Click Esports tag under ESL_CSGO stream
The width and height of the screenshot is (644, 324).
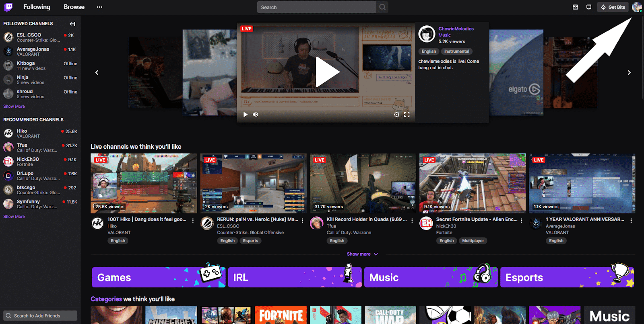(250, 241)
